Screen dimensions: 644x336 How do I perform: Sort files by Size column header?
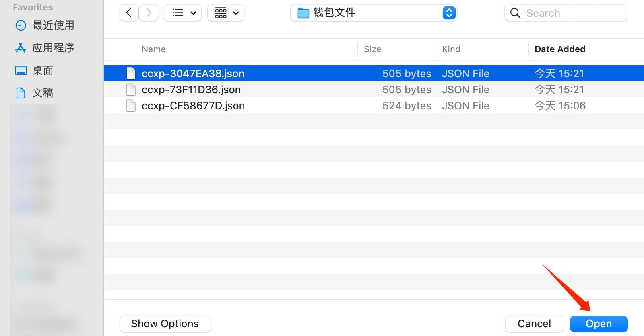point(372,49)
